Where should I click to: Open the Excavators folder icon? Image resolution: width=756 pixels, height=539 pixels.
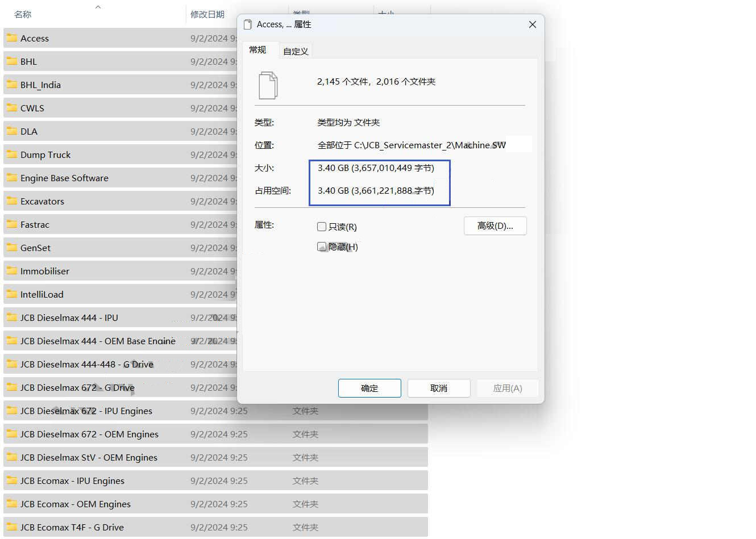pos(12,201)
